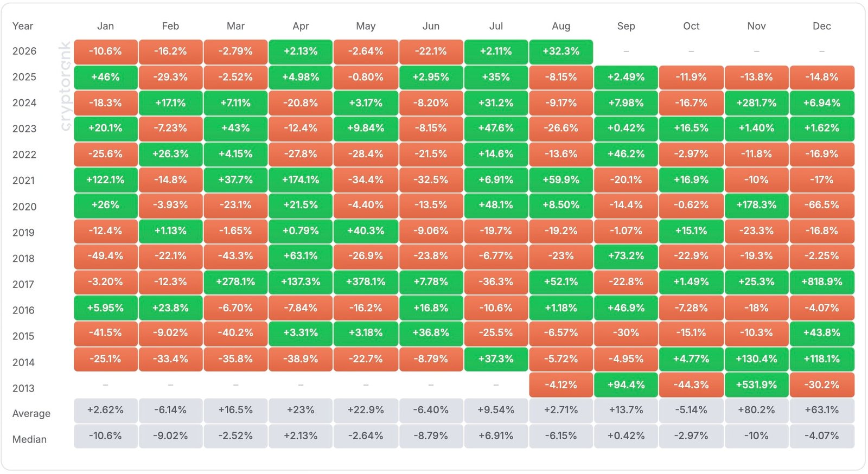
Task: Click the October 2013 -44.3% cell
Action: point(691,385)
